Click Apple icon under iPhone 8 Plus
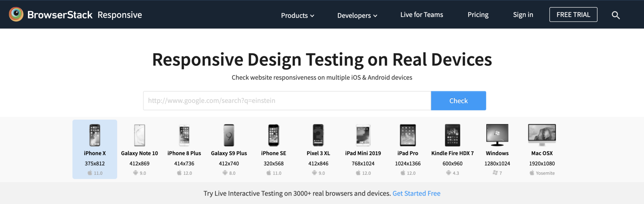This screenshot has height=204, width=644. click(179, 173)
